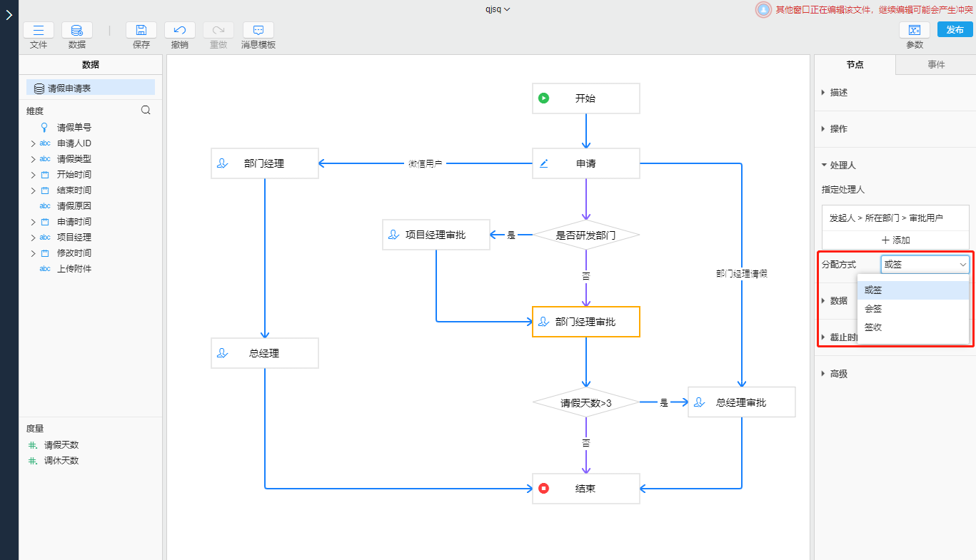Open the qjsq title dropdown

pyautogui.click(x=498, y=9)
